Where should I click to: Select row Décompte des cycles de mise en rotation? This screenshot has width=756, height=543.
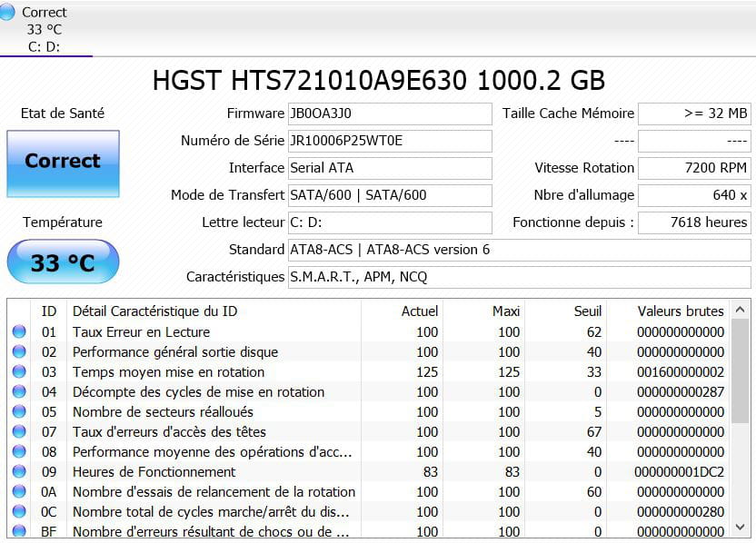tap(368, 391)
